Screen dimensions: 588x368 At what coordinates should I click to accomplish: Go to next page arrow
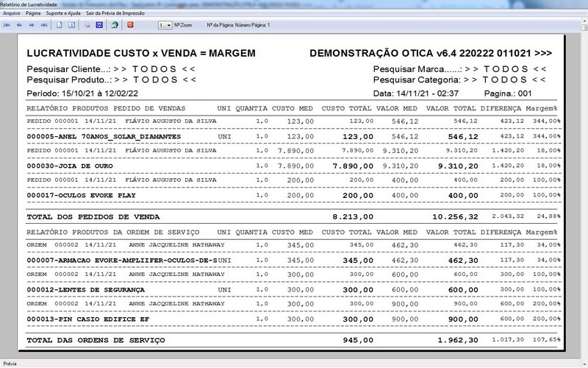pyautogui.click(x=32, y=25)
